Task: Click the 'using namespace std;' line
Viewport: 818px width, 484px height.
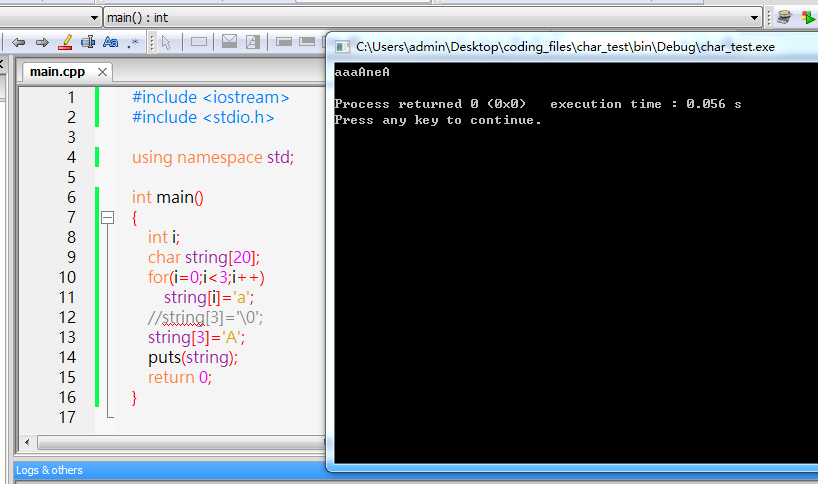Action: click(213, 158)
